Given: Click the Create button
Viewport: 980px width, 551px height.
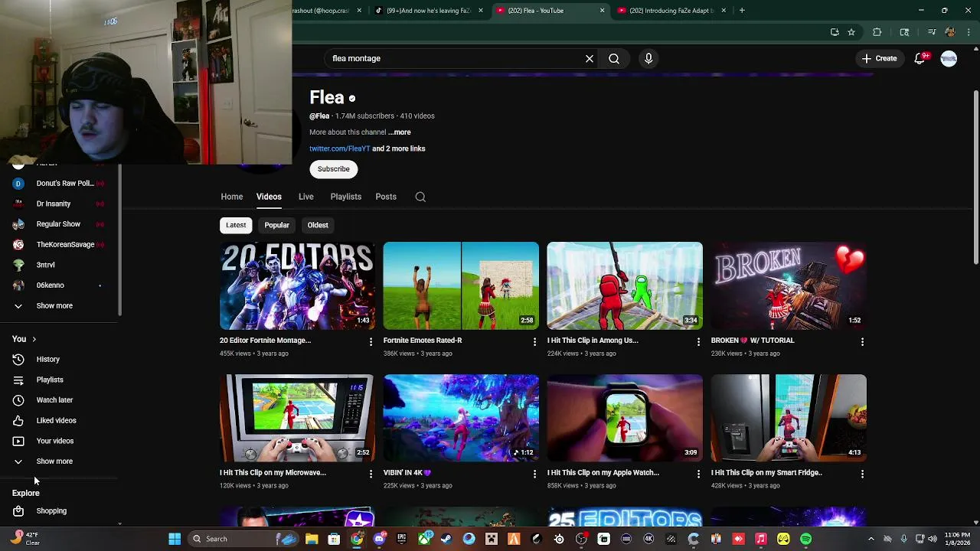Looking at the screenshot, I should point(879,58).
